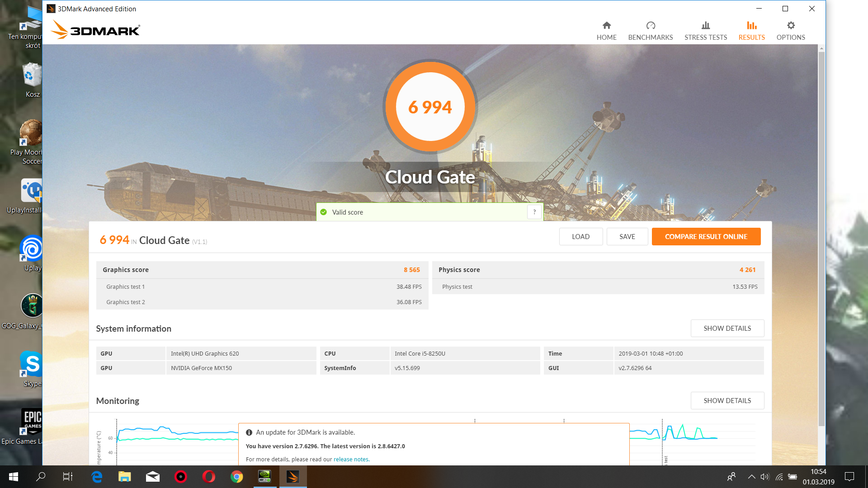Launch Opera browser from taskbar
868x488 pixels.
[x=209, y=477]
